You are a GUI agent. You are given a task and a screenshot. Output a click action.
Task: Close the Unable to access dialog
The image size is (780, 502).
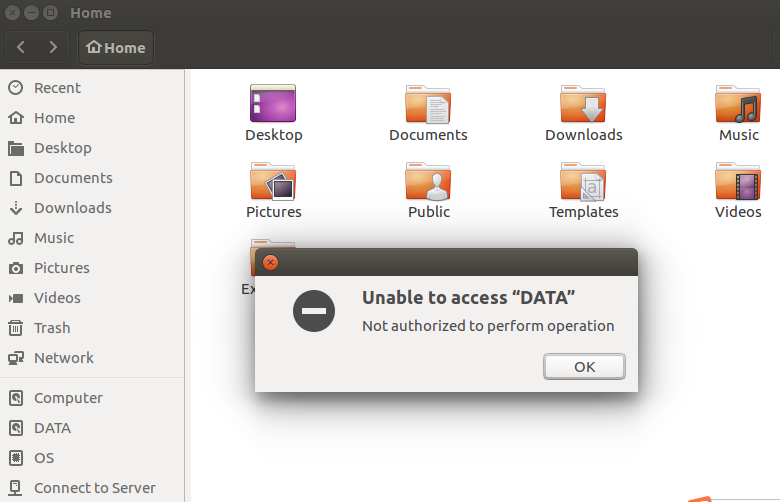click(269, 263)
